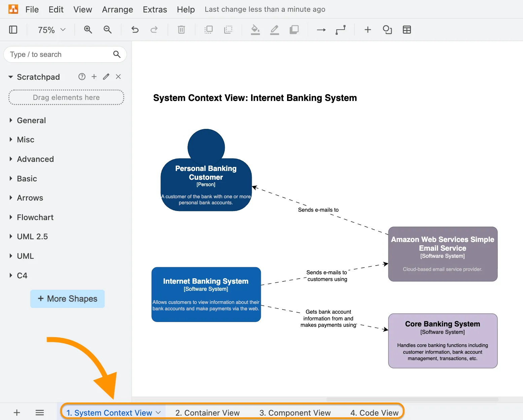Select the connection arrow style icon
This screenshot has height=420, width=523.
click(x=321, y=30)
